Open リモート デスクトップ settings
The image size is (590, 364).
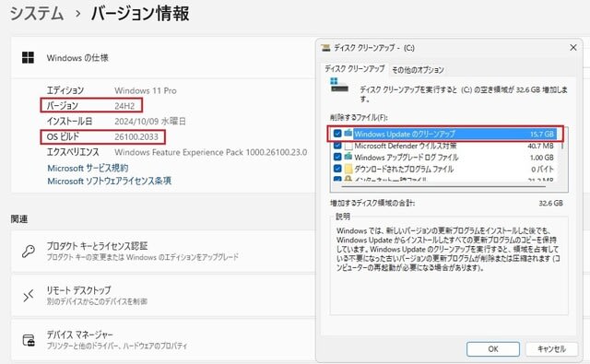click(x=163, y=296)
